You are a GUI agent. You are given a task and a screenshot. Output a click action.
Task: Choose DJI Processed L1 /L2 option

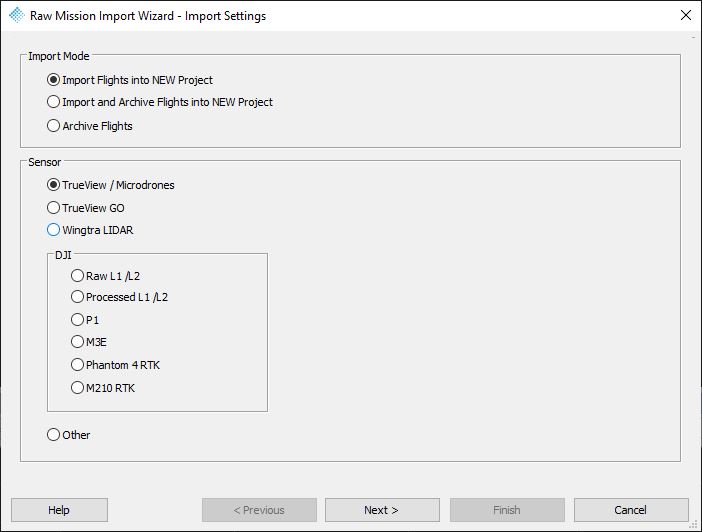point(120,297)
